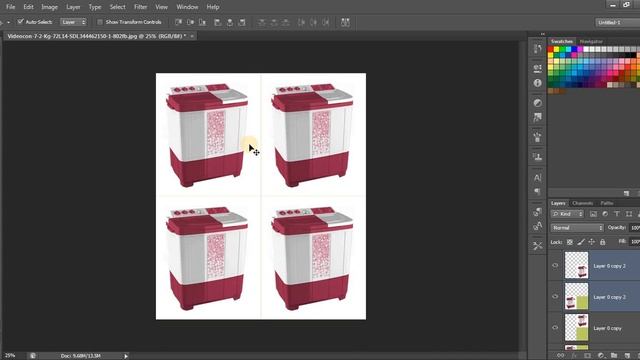Click the topmost layer thumbnail
The image size is (640, 360).
pyautogui.click(x=576, y=265)
